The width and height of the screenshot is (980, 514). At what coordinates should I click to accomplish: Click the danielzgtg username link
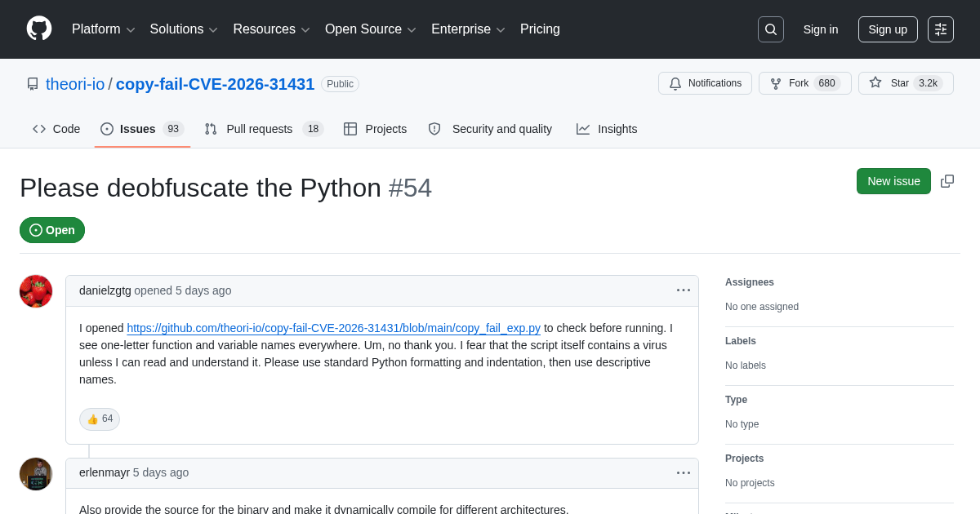(105, 290)
